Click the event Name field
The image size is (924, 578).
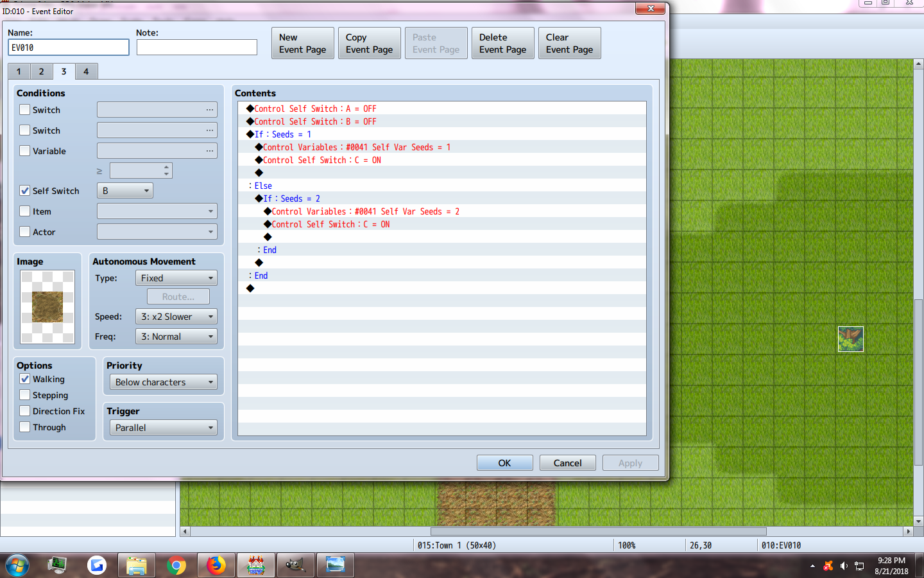(x=69, y=48)
